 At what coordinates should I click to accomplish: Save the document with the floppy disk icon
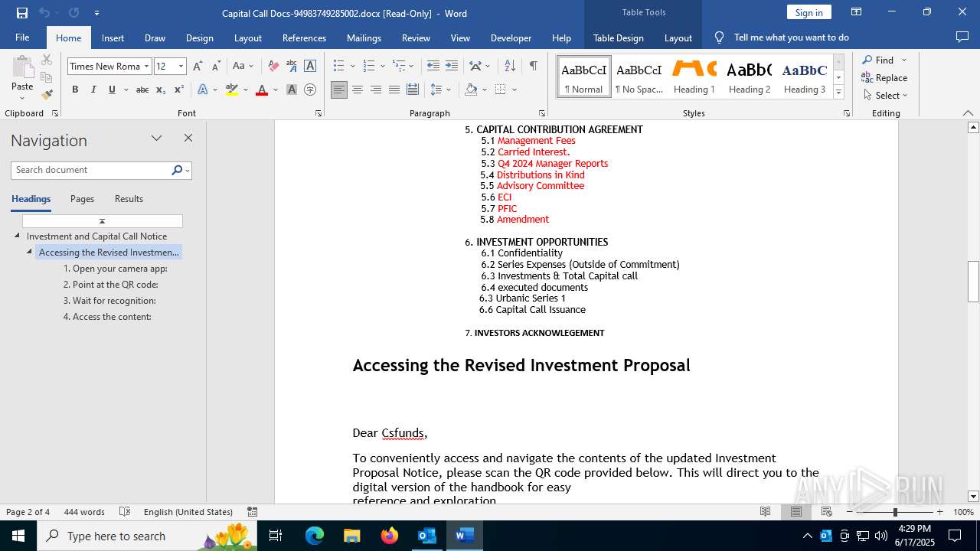[21, 13]
